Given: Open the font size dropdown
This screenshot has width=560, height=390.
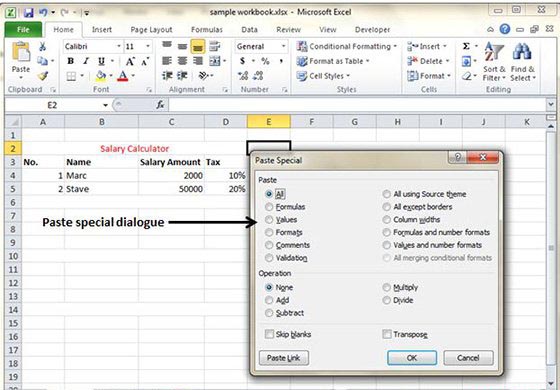Looking at the screenshot, I should click(148, 46).
